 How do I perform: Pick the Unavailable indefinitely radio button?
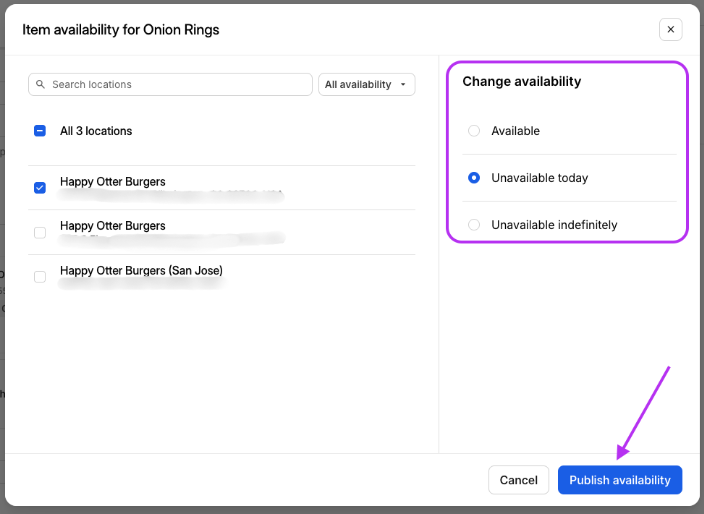[474, 225]
